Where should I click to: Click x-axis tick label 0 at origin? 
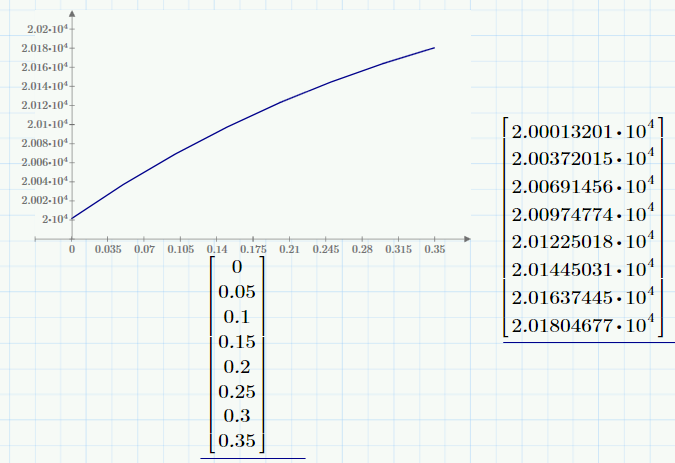pos(72,249)
